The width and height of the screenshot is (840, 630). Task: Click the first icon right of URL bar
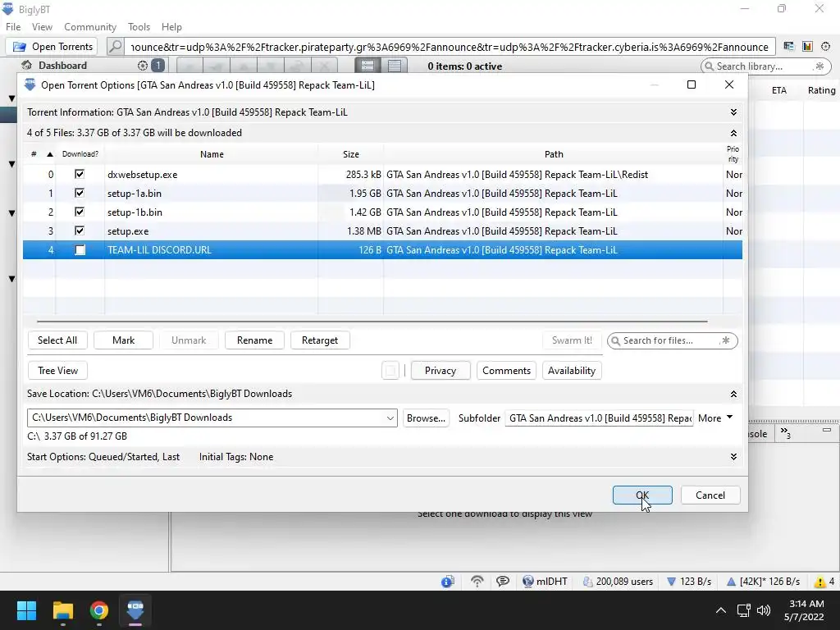(788, 47)
